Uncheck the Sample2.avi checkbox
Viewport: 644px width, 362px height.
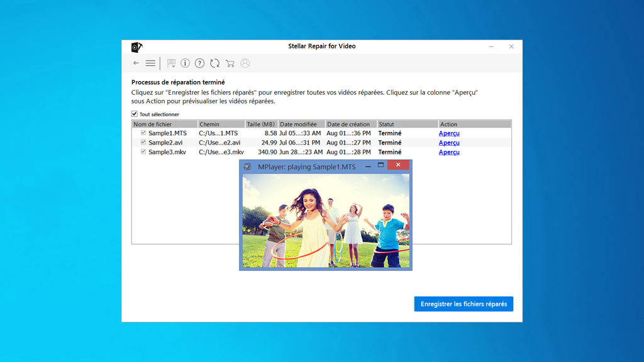click(x=143, y=143)
